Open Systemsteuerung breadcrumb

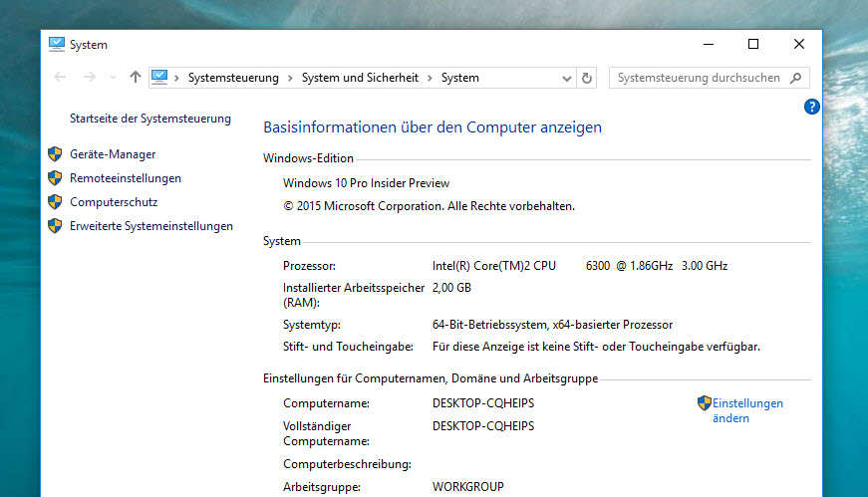tap(233, 78)
